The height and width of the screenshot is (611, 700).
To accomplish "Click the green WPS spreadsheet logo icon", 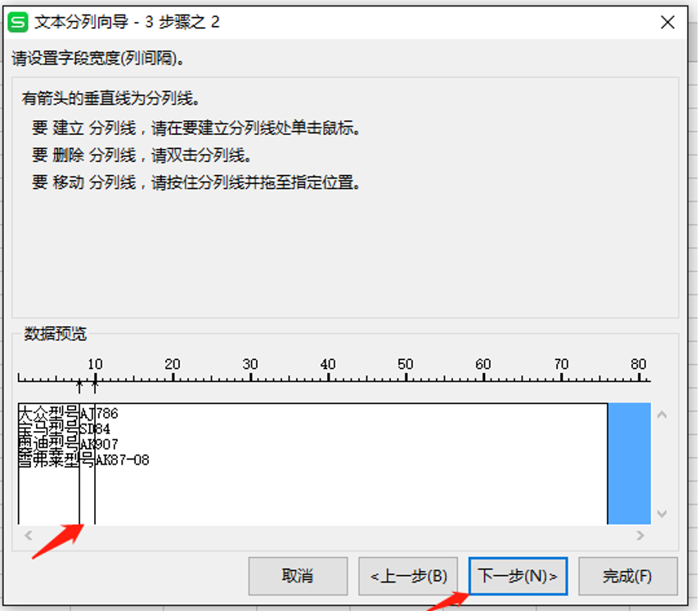I will tap(18, 22).
